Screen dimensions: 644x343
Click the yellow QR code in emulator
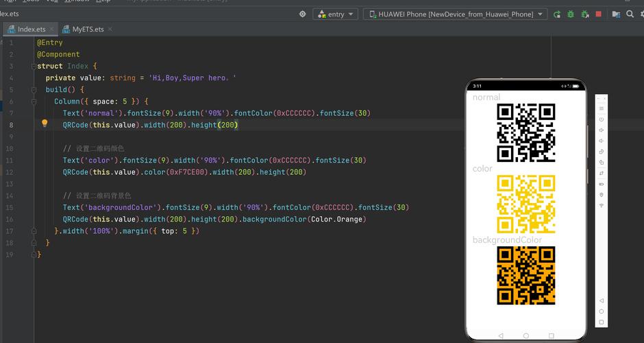coord(525,204)
